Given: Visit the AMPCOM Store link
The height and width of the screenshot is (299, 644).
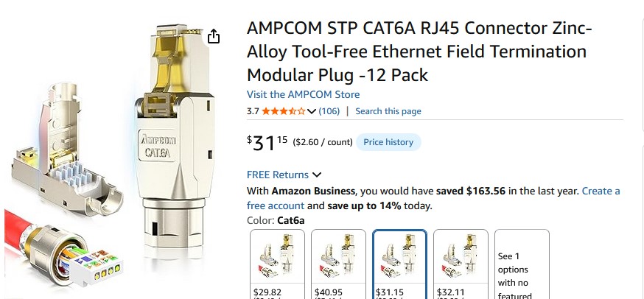Looking at the screenshot, I should pyautogui.click(x=303, y=94).
